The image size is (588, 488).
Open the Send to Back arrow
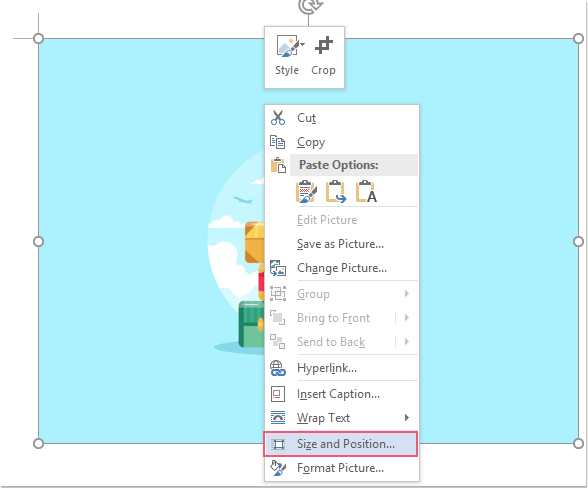click(407, 342)
